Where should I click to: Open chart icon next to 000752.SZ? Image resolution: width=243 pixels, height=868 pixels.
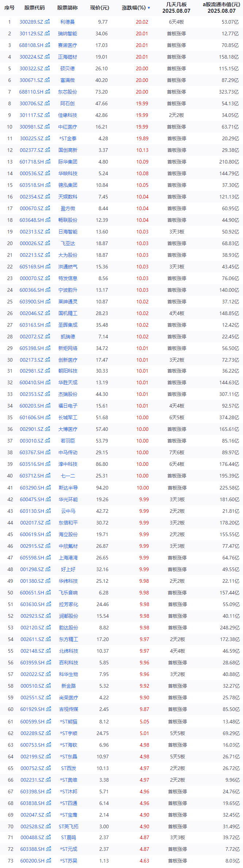[x=48, y=768]
